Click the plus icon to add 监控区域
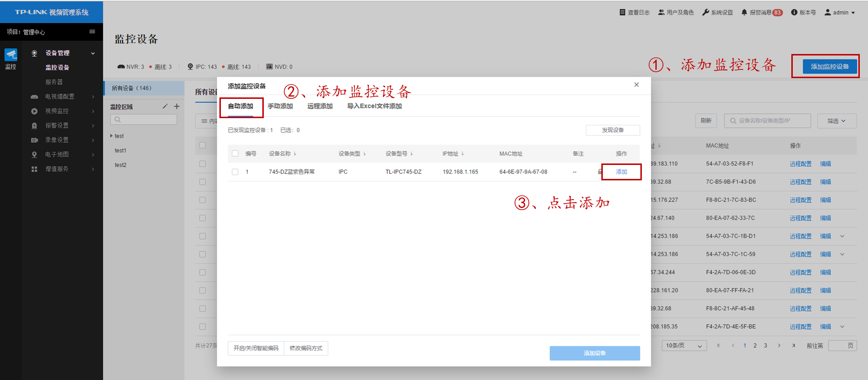Screen dimensions: 868x380 pyautogui.click(x=176, y=107)
